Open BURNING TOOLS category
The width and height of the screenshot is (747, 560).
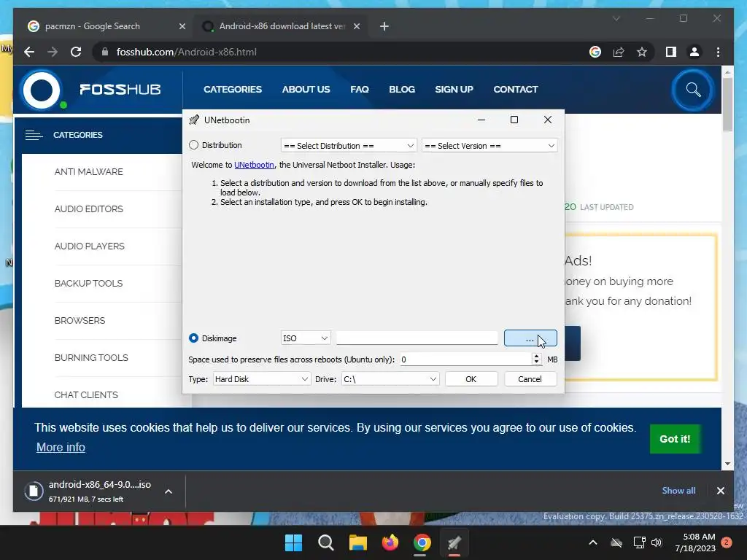click(x=91, y=357)
